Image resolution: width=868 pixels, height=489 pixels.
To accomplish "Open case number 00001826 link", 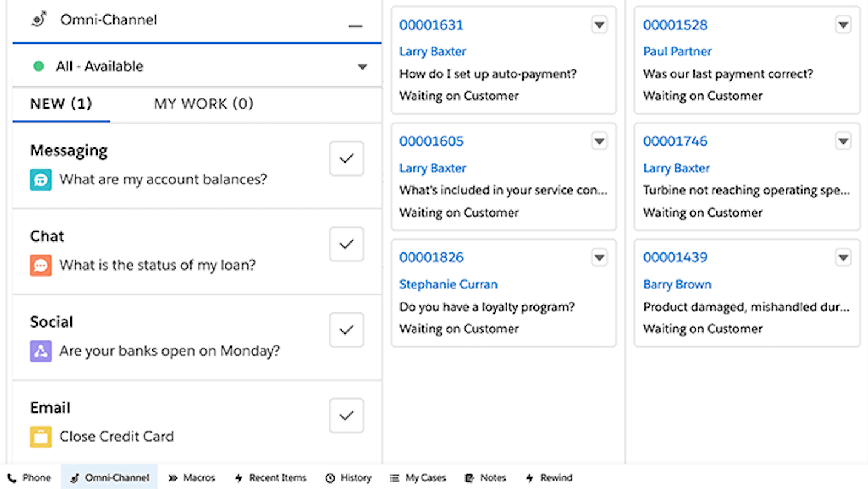I will click(x=432, y=257).
